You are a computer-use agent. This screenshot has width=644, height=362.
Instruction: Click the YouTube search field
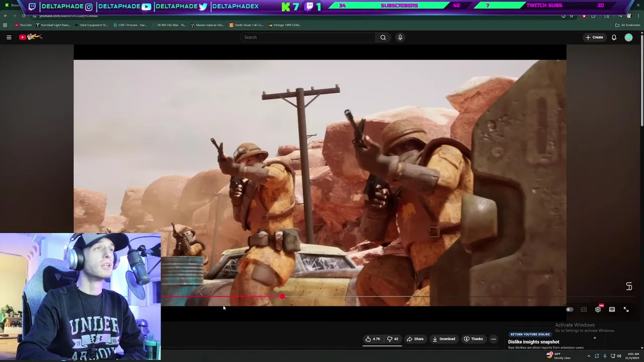click(x=308, y=37)
